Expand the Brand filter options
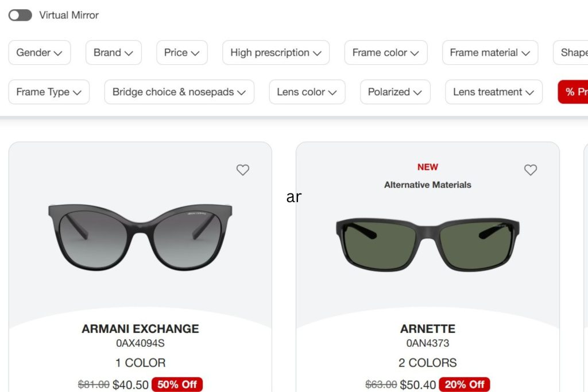Screen dimensions: 588x392 (x=113, y=52)
